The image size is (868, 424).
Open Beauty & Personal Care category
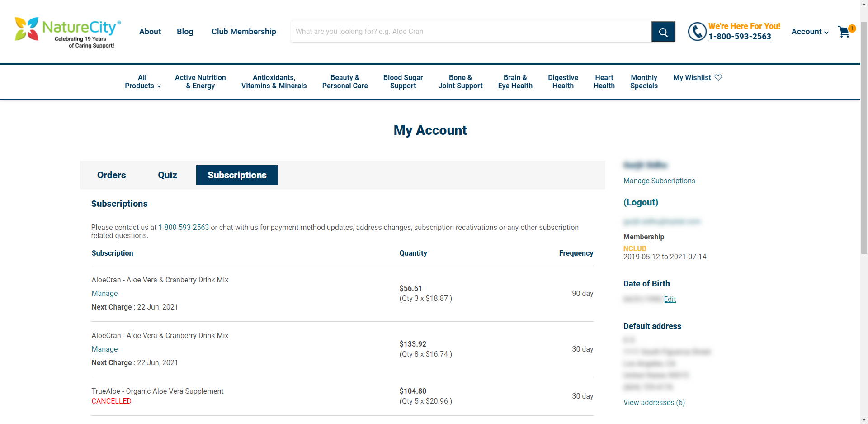pyautogui.click(x=345, y=81)
